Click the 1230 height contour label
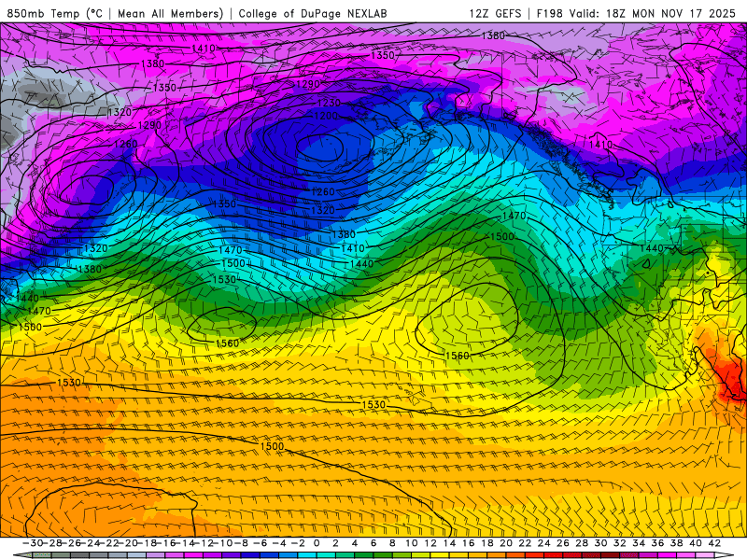 (329, 103)
